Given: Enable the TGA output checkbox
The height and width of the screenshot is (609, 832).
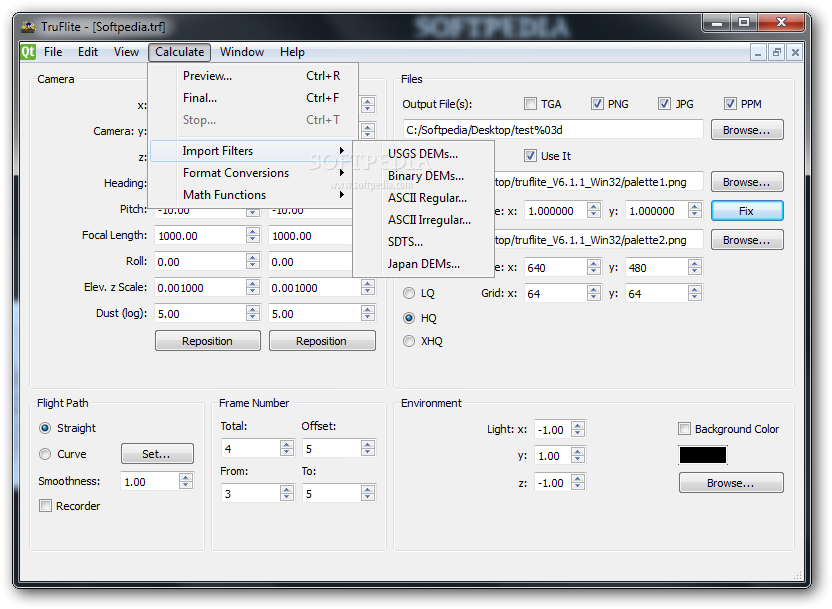Looking at the screenshot, I should (530, 103).
